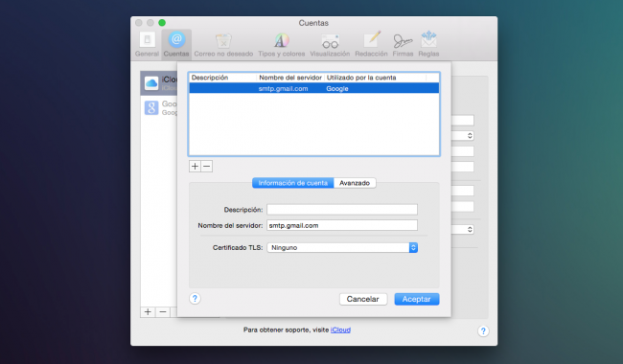The height and width of the screenshot is (364, 623).
Task: Open help for the server sheet
Action: click(195, 299)
